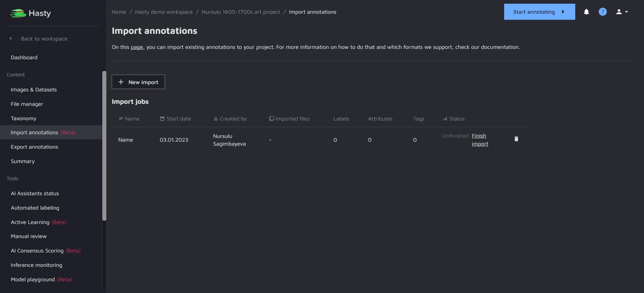Sort by the Status column header
The height and width of the screenshot is (293, 644).
point(454,119)
